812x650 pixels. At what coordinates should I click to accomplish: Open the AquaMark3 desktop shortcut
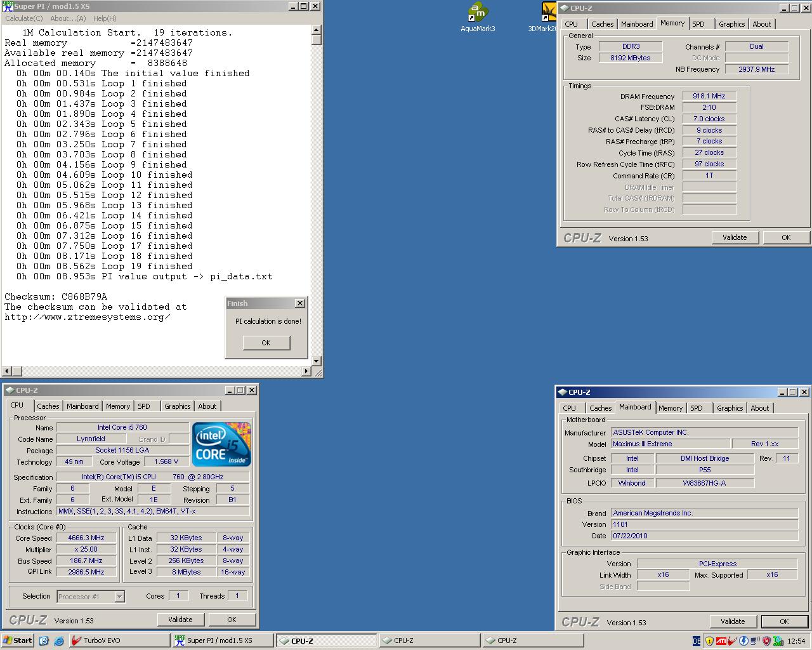478,17
